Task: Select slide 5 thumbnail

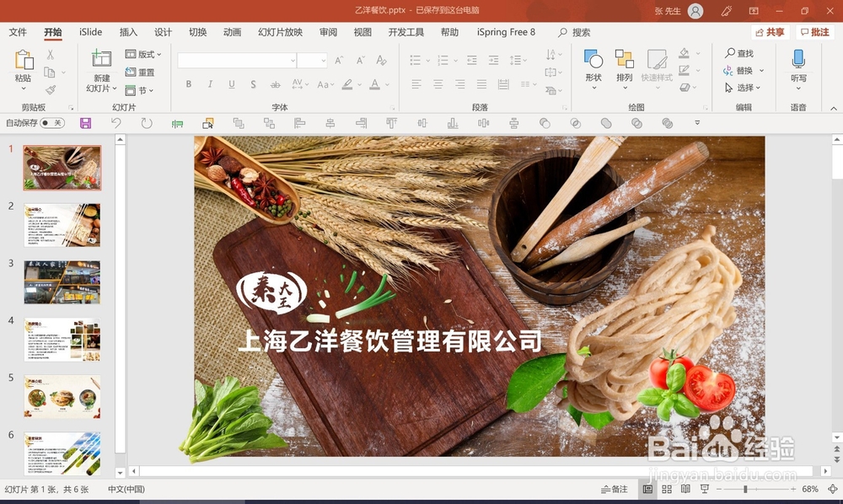Action: click(x=62, y=396)
